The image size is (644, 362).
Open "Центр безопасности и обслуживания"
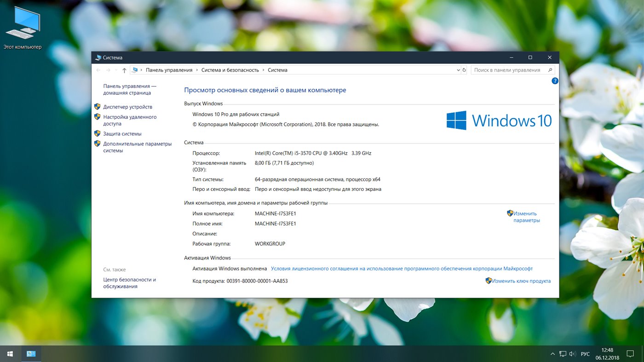click(x=129, y=283)
